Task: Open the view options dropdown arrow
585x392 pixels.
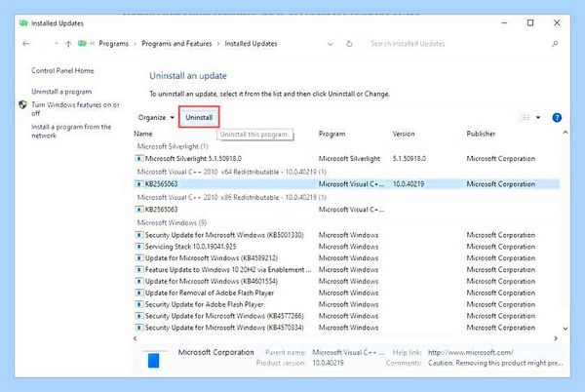Action: tap(538, 118)
